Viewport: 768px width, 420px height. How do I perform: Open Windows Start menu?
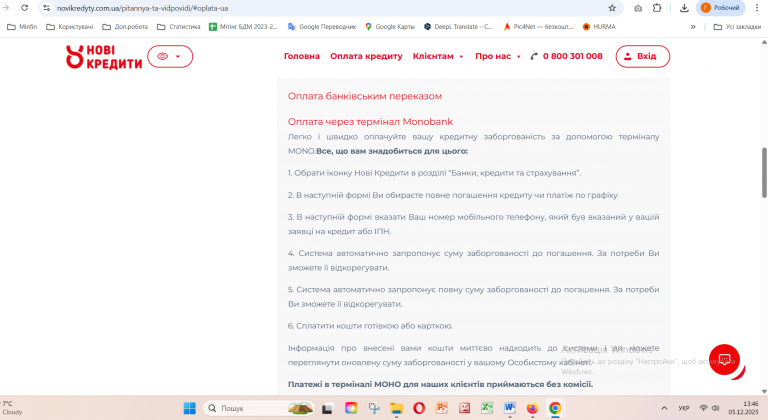point(190,408)
